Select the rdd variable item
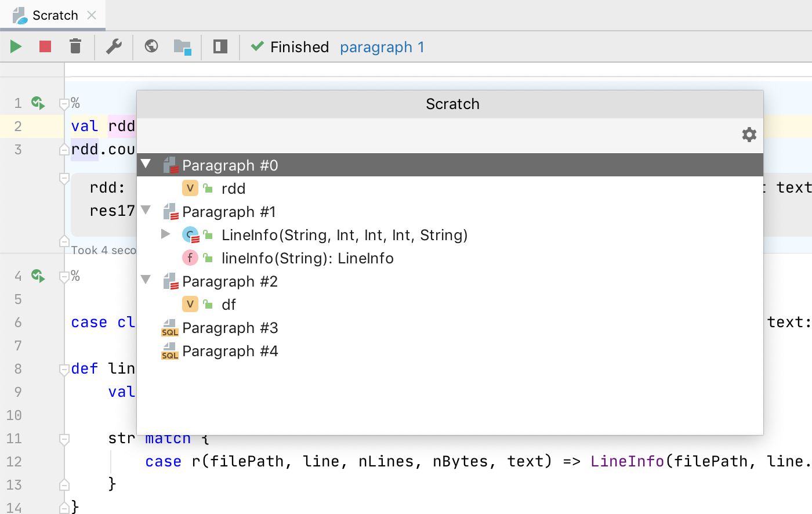The height and width of the screenshot is (514, 812). [233, 189]
